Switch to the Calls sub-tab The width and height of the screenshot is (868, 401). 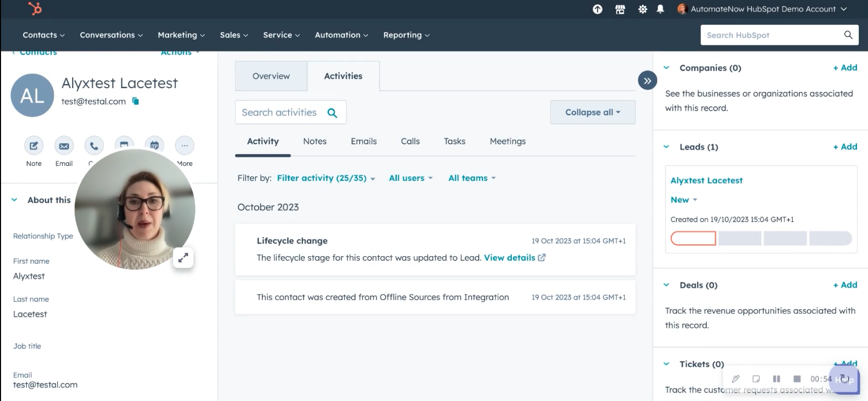coord(410,141)
